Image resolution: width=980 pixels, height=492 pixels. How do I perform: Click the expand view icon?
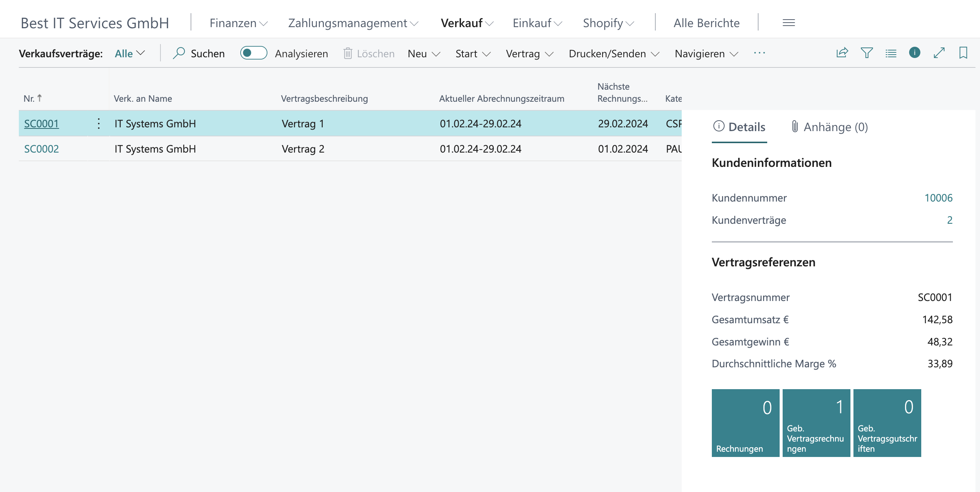(x=939, y=53)
